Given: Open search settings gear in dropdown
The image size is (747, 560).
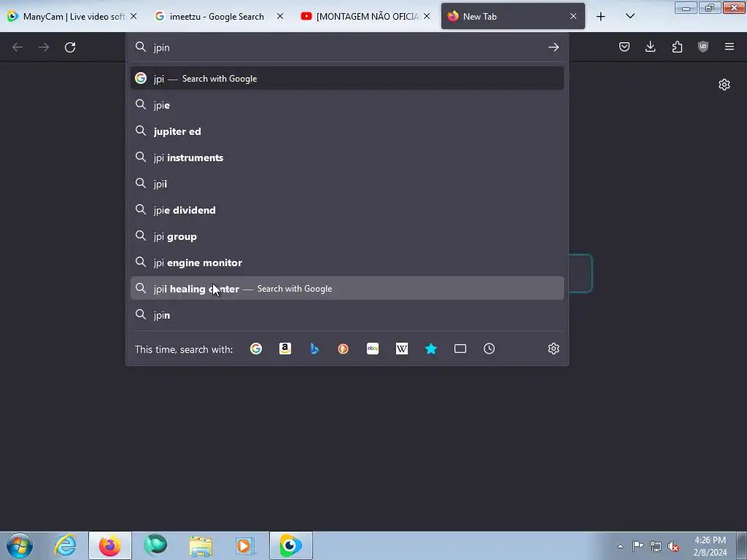Looking at the screenshot, I should coord(553,349).
